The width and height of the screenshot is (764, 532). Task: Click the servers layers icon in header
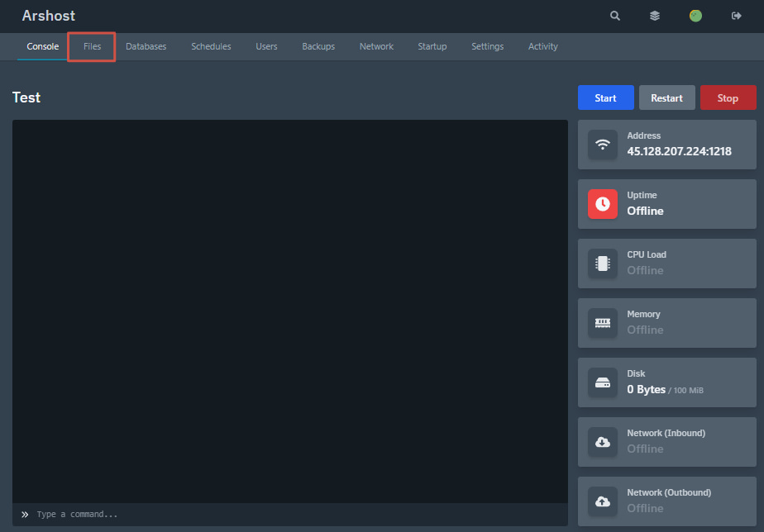[x=655, y=16]
